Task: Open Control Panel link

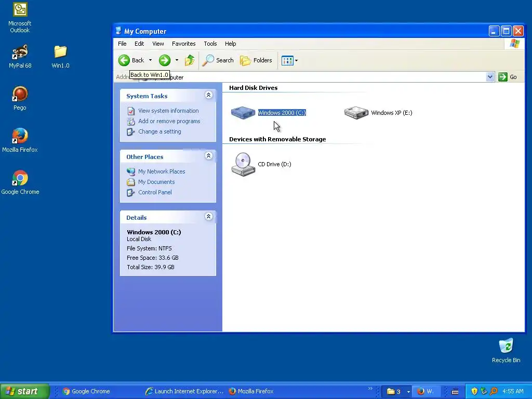Action: pyautogui.click(x=155, y=192)
